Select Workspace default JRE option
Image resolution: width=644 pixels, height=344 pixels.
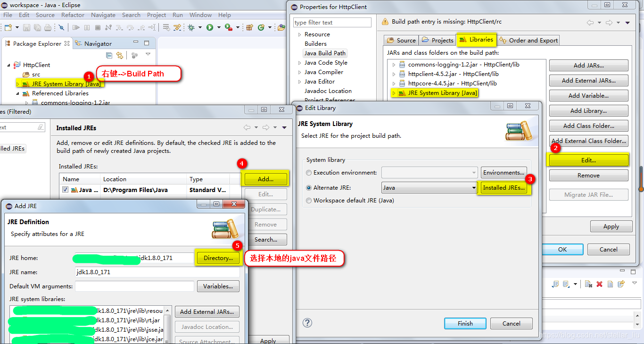309,200
